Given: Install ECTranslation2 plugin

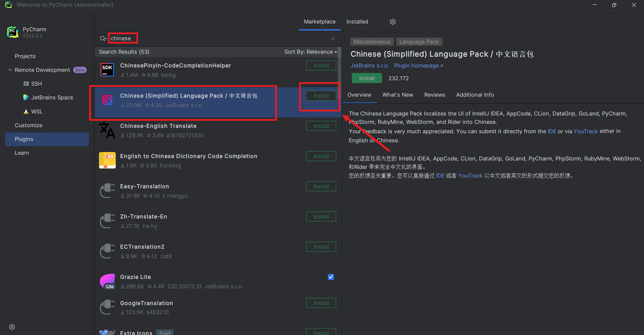Looking at the screenshot, I should (x=321, y=247).
